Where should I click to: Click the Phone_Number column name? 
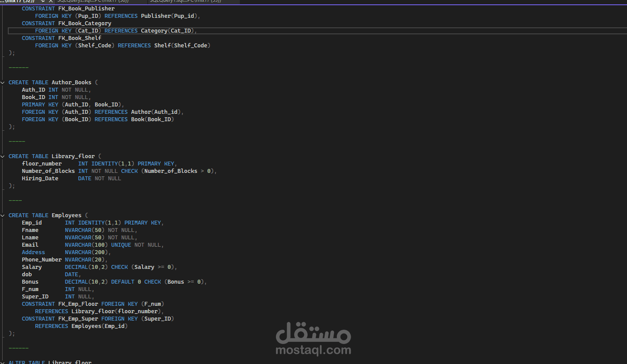click(42, 260)
